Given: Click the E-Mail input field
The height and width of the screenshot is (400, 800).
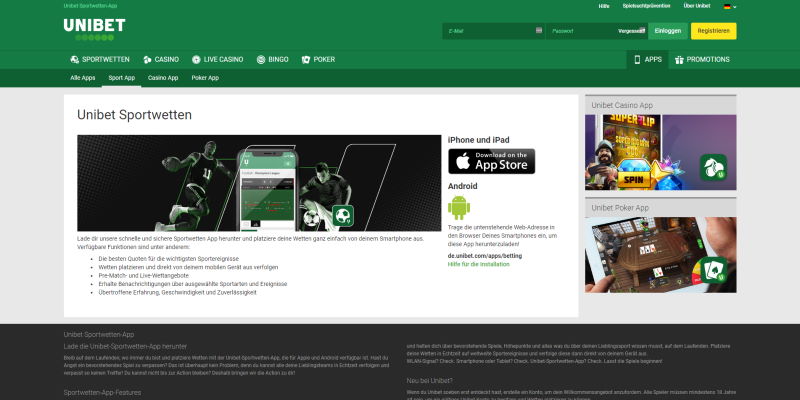Looking at the screenshot, I should 493,31.
